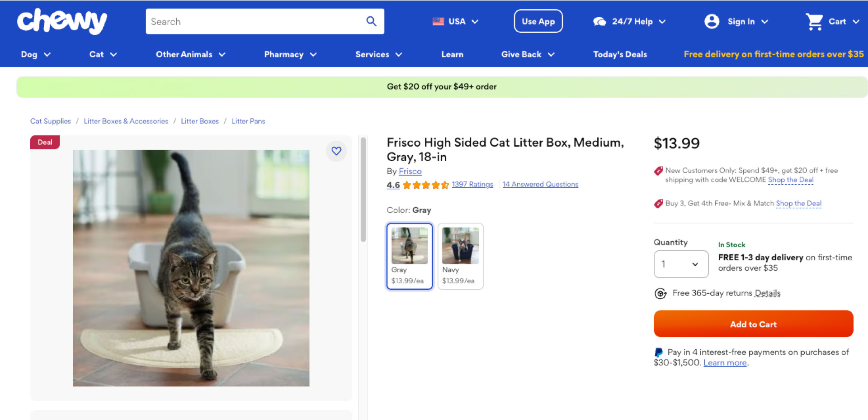Screen dimensions: 868x420
Task: Click the free delivery promo link
Action: (774, 54)
